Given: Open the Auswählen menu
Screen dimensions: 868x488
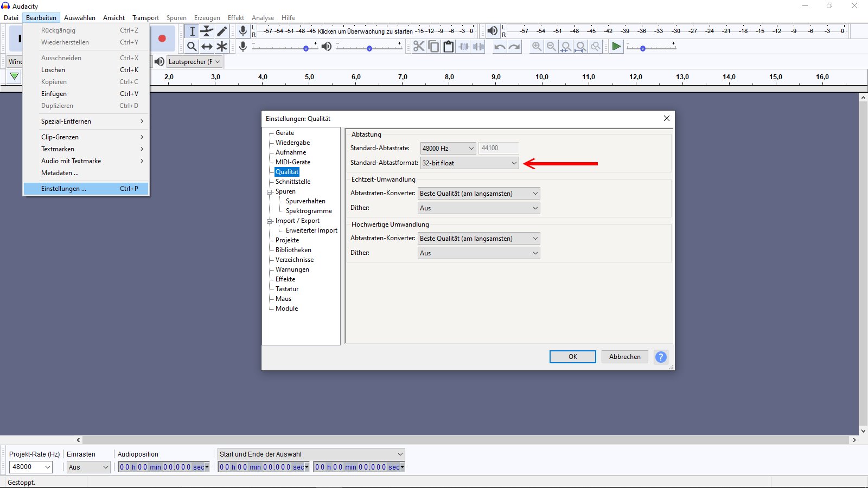Looking at the screenshot, I should [80, 17].
